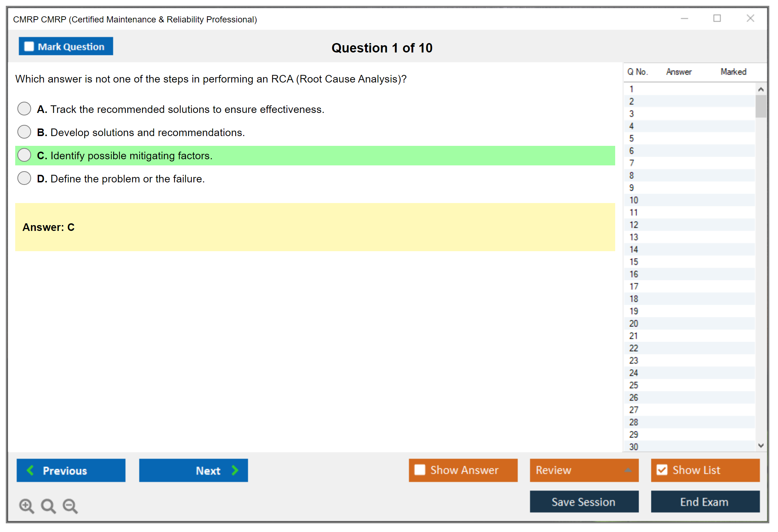Select answer option A radio button
This screenshot has height=532, width=778.
pyautogui.click(x=24, y=109)
